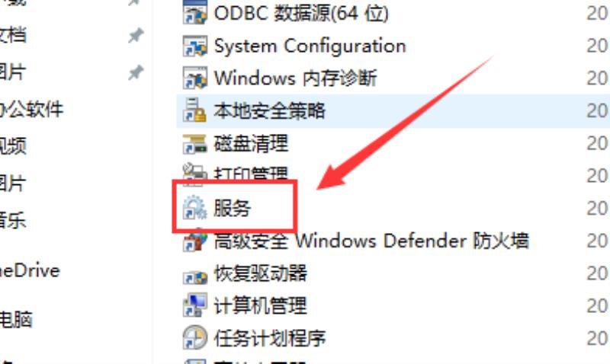Click the 磁盘清理 drive icon
610x364 pixels.
[195, 143]
